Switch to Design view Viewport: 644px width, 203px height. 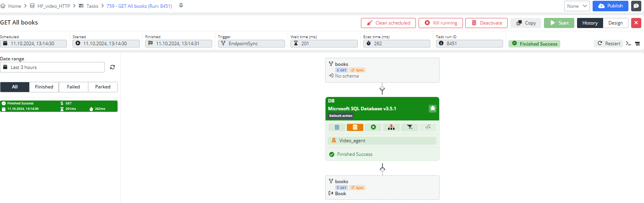615,23
